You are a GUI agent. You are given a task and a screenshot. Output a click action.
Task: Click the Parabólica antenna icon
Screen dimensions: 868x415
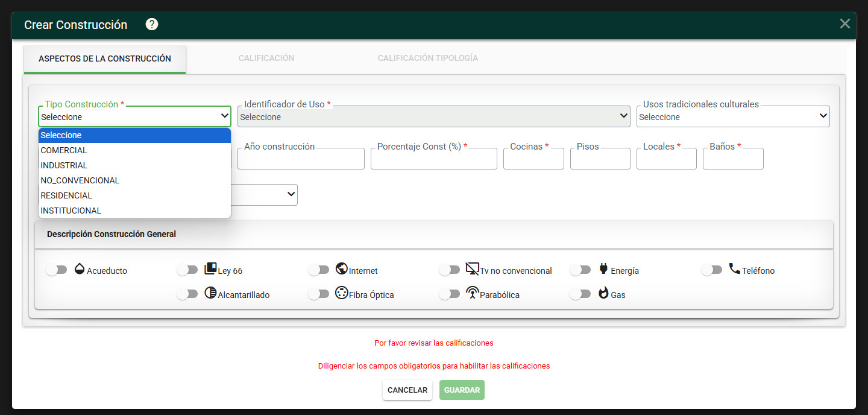tap(473, 293)
